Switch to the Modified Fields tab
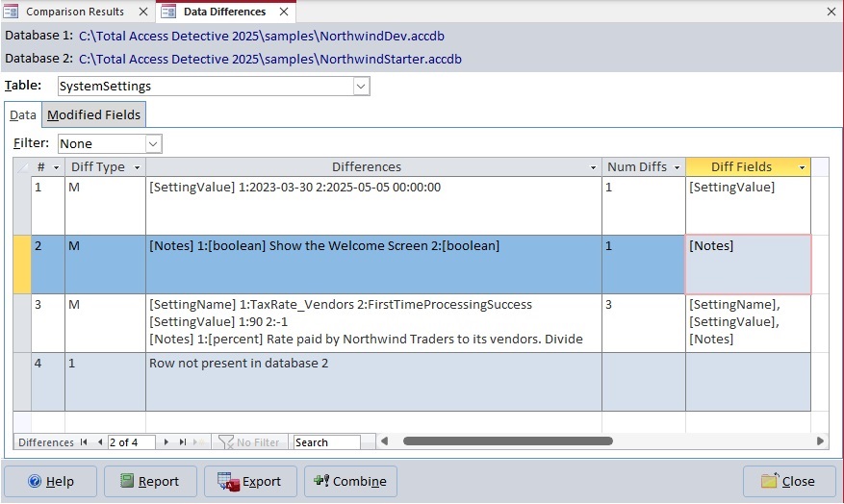 click(94, 114)
